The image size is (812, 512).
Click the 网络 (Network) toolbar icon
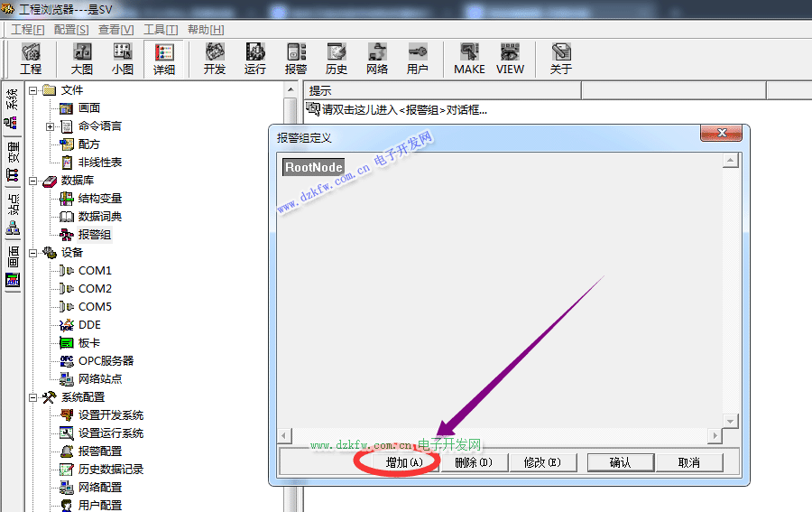point(377,59)
